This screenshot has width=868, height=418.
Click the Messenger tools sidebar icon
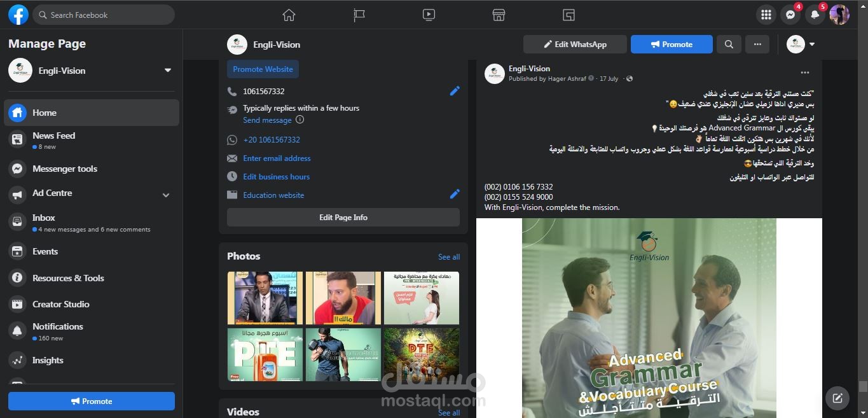coord(18,169)
